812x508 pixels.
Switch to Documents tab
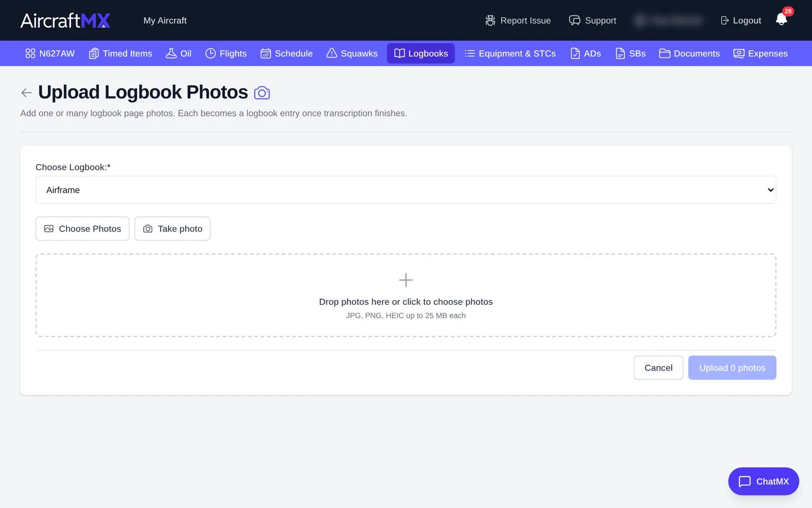(x=689, y=53)
